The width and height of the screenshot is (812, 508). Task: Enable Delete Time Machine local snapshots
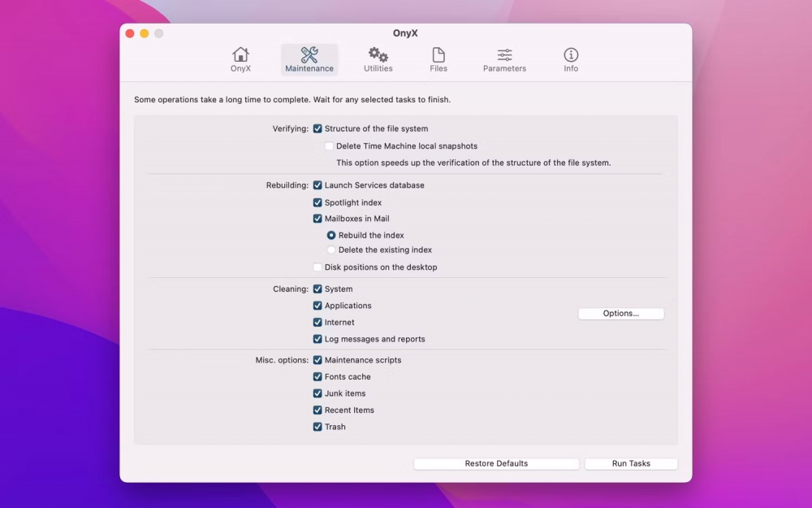click(x=330, y=146)
